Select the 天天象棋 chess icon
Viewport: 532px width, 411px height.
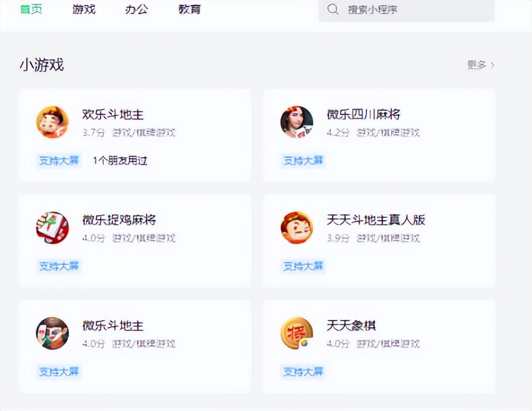(x=297, y=333)
